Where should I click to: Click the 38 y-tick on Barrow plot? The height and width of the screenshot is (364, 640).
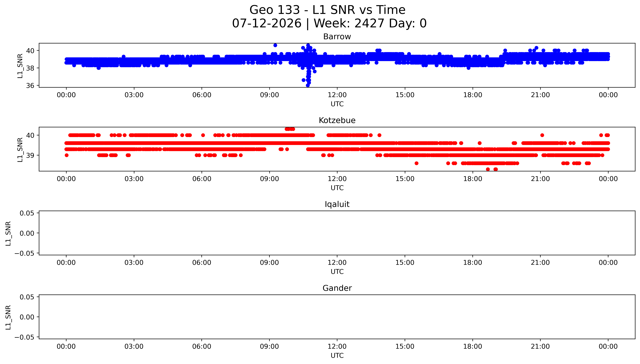30,68
